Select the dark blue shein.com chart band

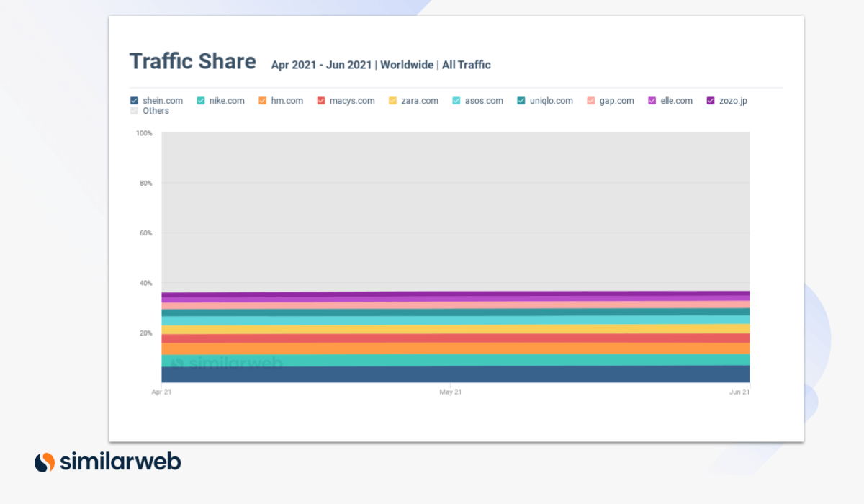coord(456,374)
